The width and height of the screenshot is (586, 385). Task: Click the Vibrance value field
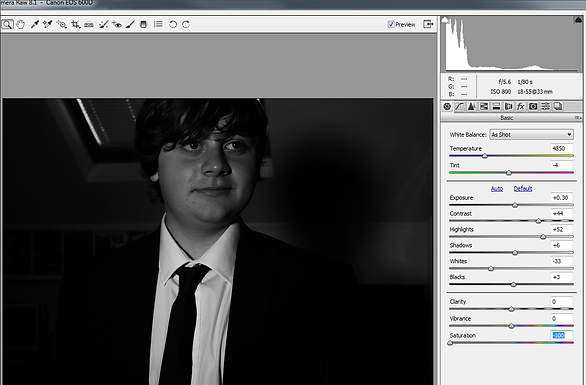[x=562, y=318]
